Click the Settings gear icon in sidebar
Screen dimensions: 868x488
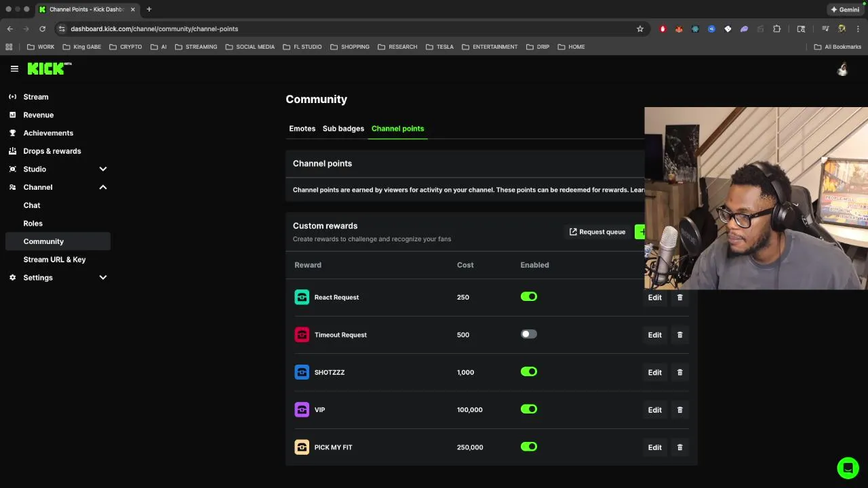click(x=12, y=278)
